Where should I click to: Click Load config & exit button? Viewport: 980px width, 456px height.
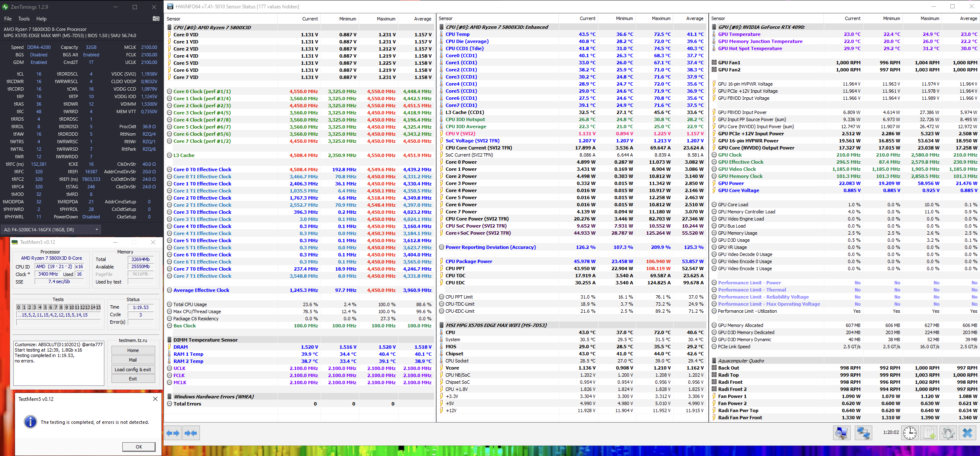133,370
